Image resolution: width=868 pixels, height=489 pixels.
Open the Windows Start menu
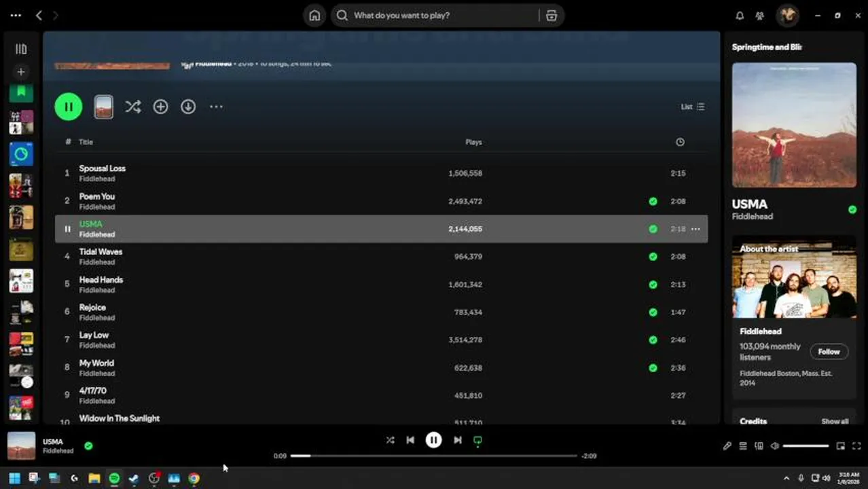point(14,478)
